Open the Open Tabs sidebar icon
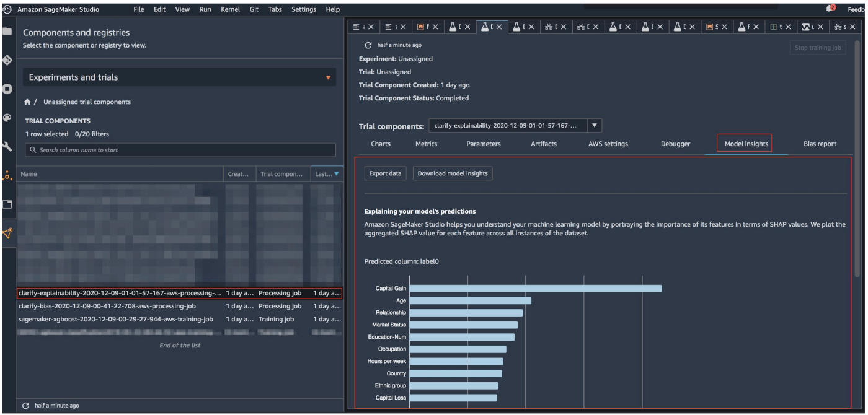The width and height of the screenshot is (868, 415). pos(7,204)
